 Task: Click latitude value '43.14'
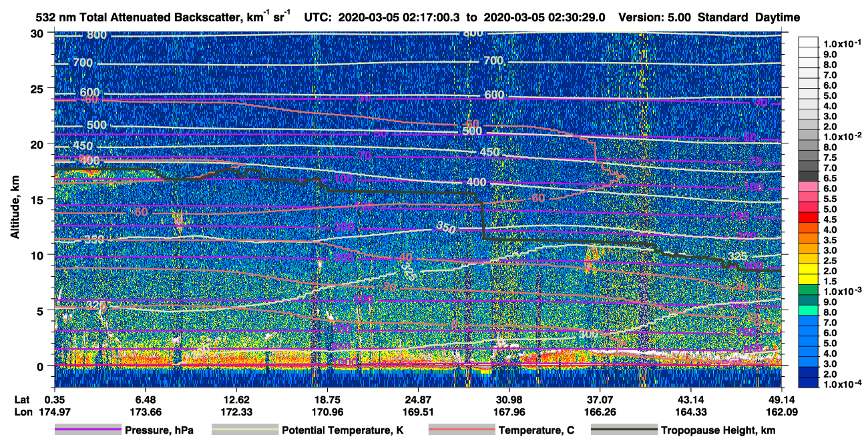tap(691, 399)
